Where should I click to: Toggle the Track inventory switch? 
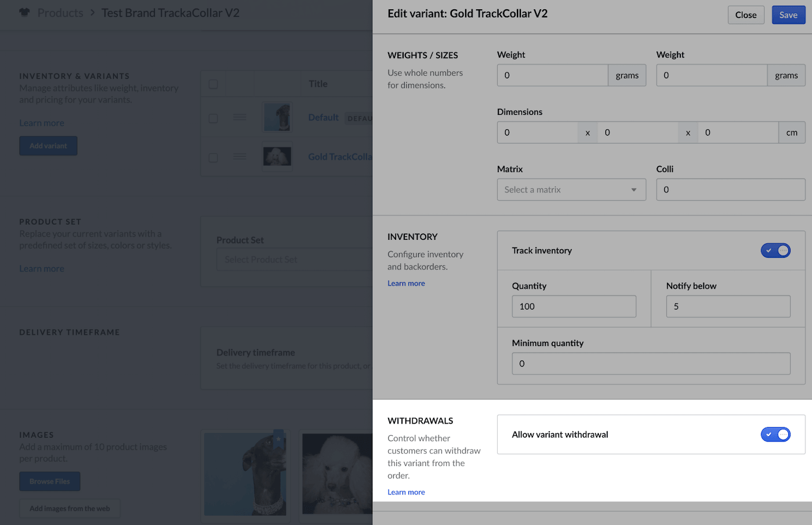tap(775, 250)
